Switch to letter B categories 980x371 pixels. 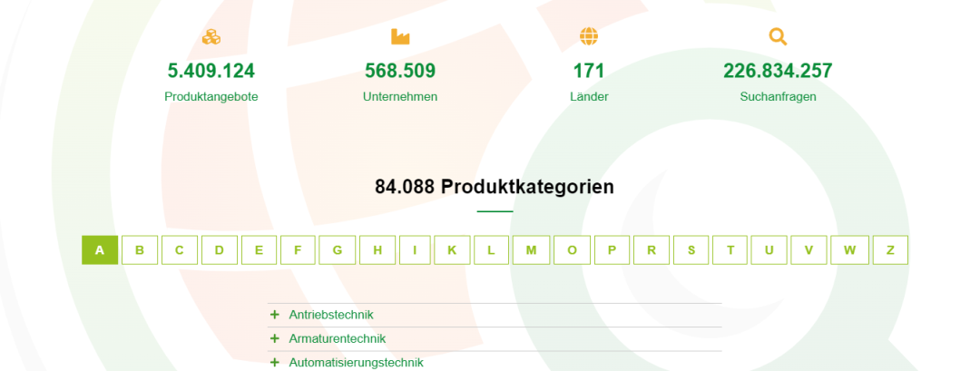[x=140, y=250]
